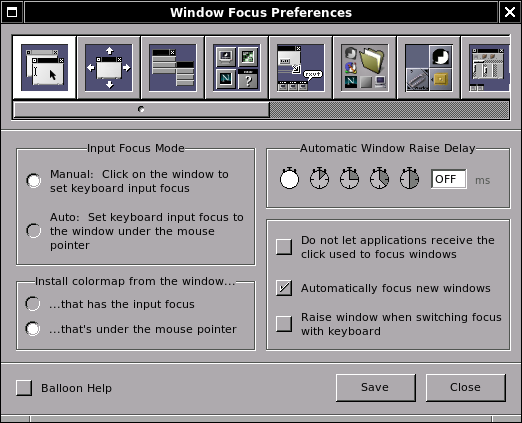This screenshot has height=423, width=522.
Task: Choose Manual click-to-focus input mode
Action: tap(34, 181)
